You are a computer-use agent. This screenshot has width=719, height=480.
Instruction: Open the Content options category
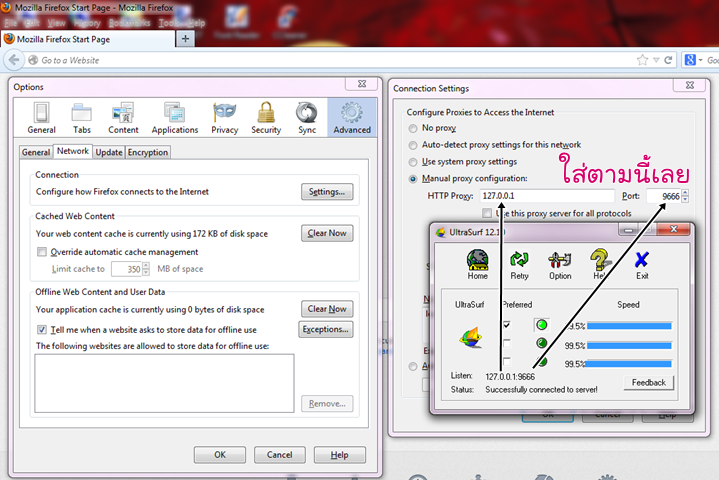[123, 118]
